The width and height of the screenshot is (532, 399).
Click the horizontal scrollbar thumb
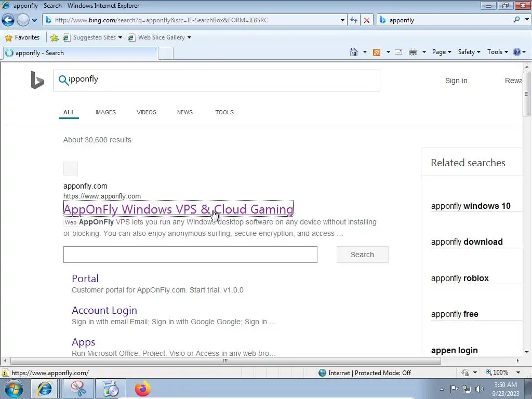(x=225, y=361)
